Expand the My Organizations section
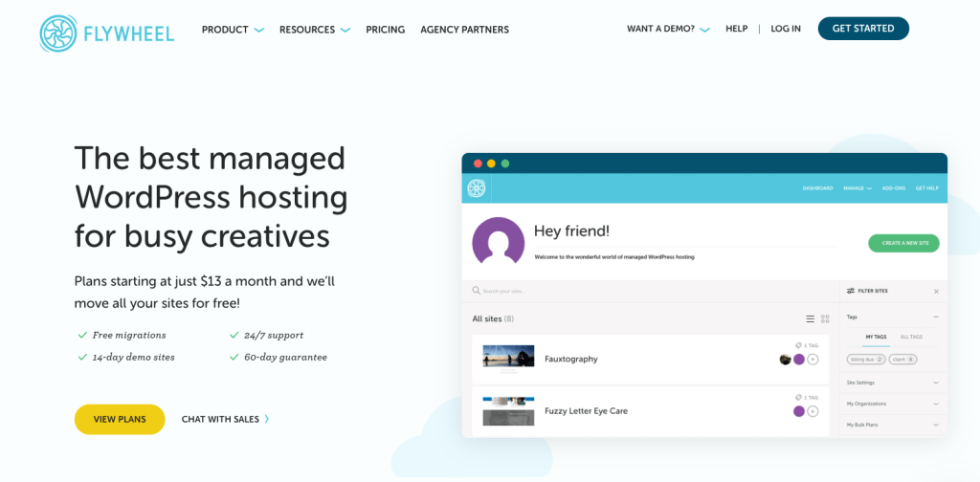Image resolution: width=980 pixels, height=482 pixels. click(x=893, y=404)
